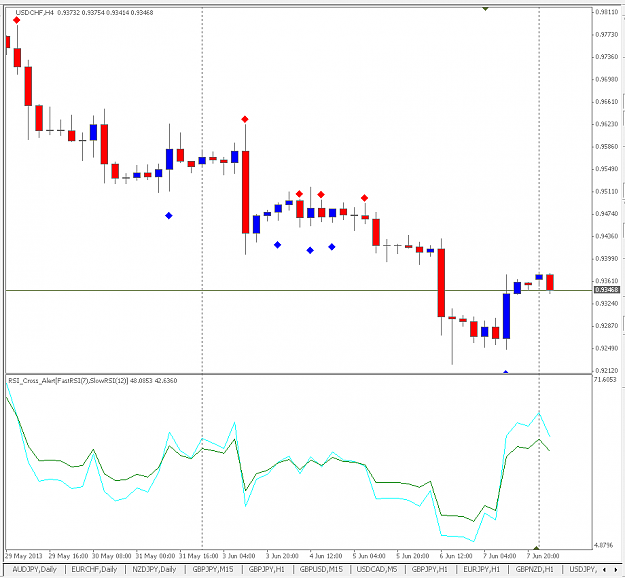Viewport: 625px width, 578px height.
Task: Click the 71.6053 indicator scale value
Action: 605,380
